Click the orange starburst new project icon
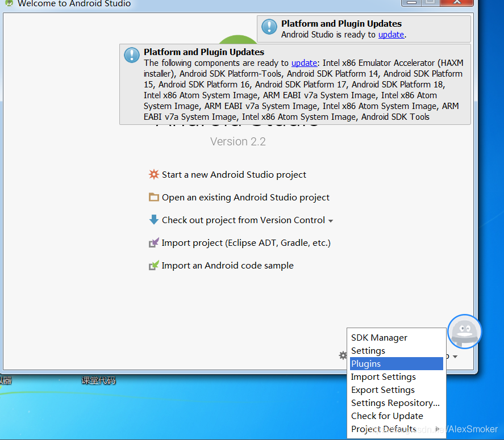504x440 pixels. click(154, 174)
